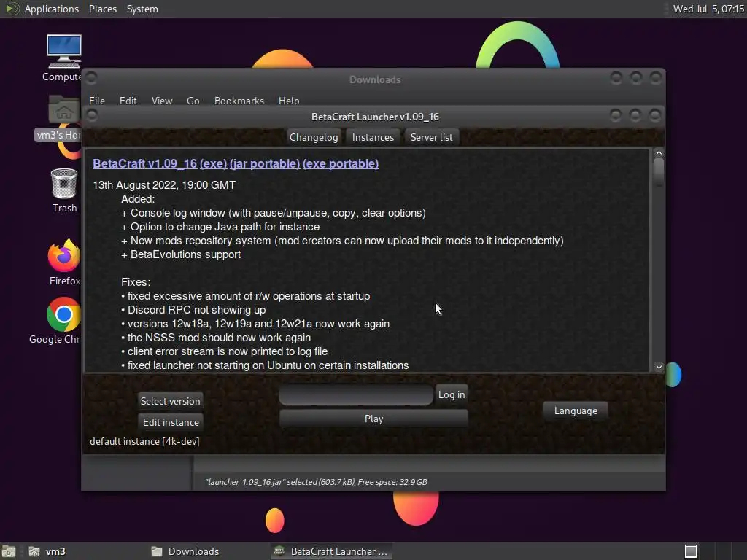Launch Google Chrome from the desktop
Screen dimensions: 747x560
[57, 321]
